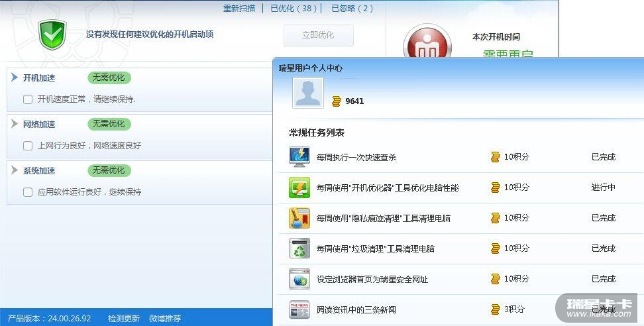Image resolution: width=644 pixels, height=326 pixels.
Task: Select the 垃圾清理 weekly task text
Action: click(376, 249)
